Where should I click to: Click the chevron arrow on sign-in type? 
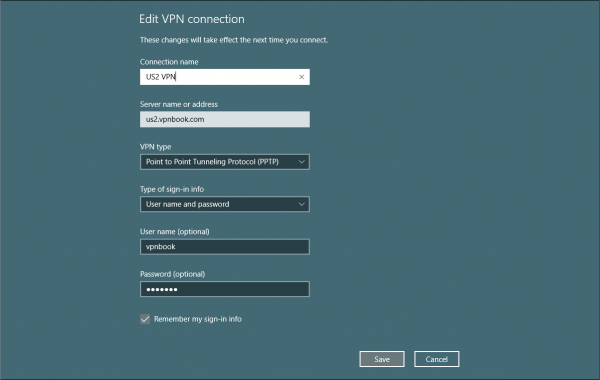click(302, 204)
